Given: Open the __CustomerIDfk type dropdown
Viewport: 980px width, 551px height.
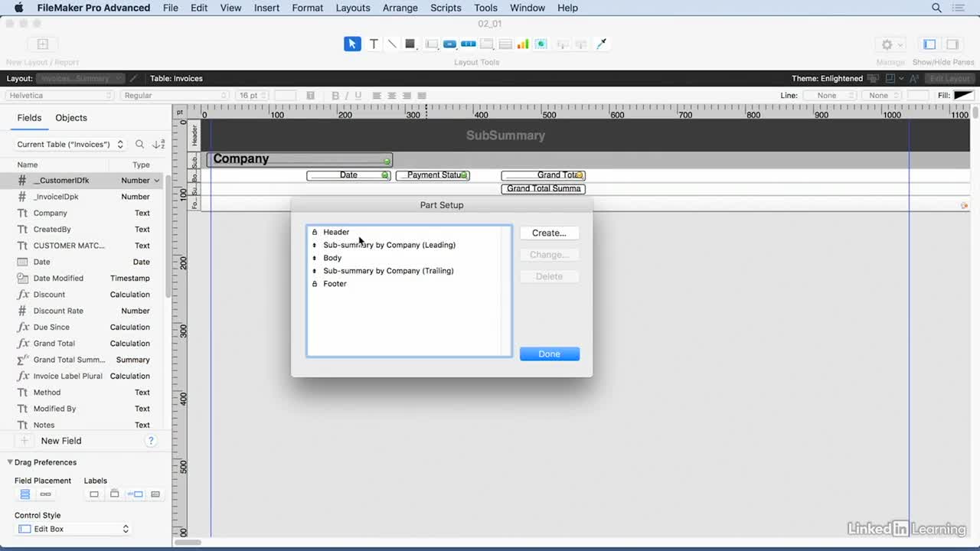Looking at the screenshot, I should [157, 181].
